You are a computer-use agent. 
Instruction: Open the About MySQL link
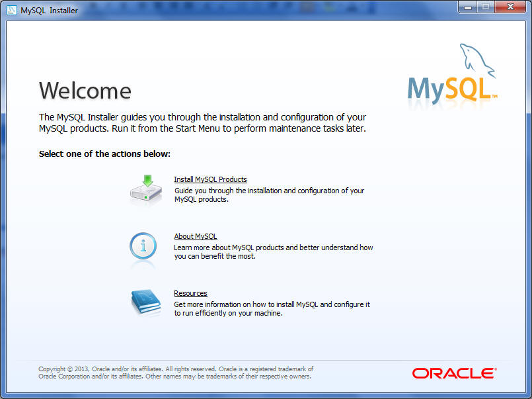click(x=196, y=236)
